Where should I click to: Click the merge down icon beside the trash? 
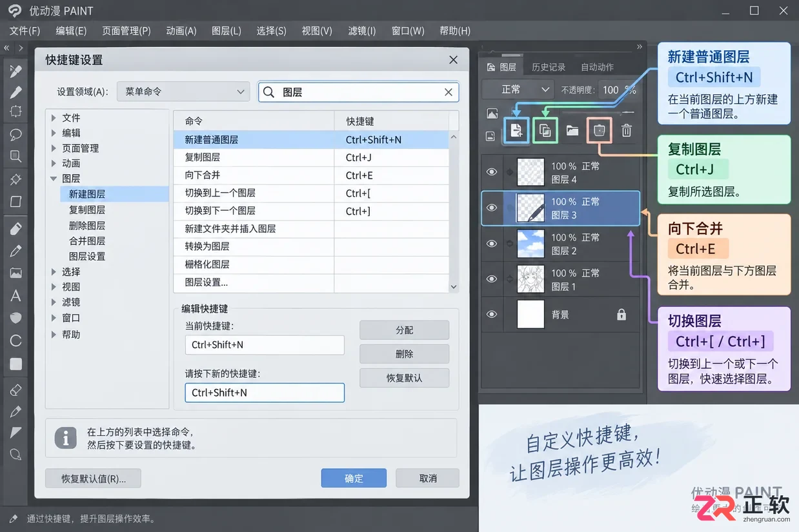599,131
